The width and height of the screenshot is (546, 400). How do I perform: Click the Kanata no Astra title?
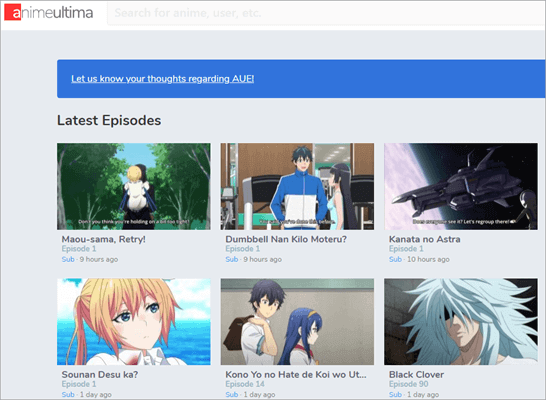pyautogui.click(x=424, y=239)
